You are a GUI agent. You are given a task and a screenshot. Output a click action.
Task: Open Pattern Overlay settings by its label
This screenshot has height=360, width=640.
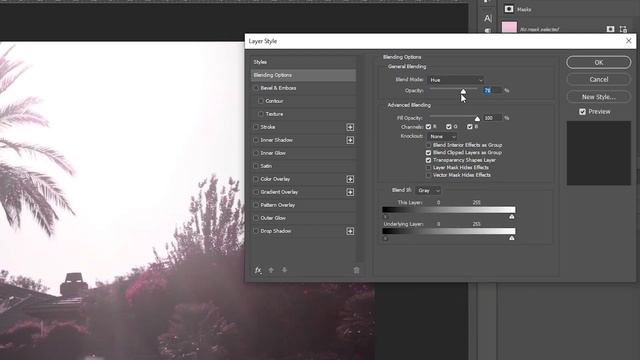click(x=278, y=205)
